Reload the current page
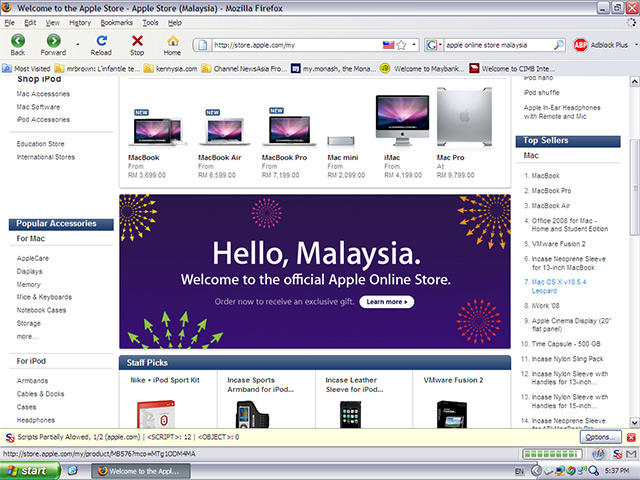The image size is (640, 480). point(101,42)
